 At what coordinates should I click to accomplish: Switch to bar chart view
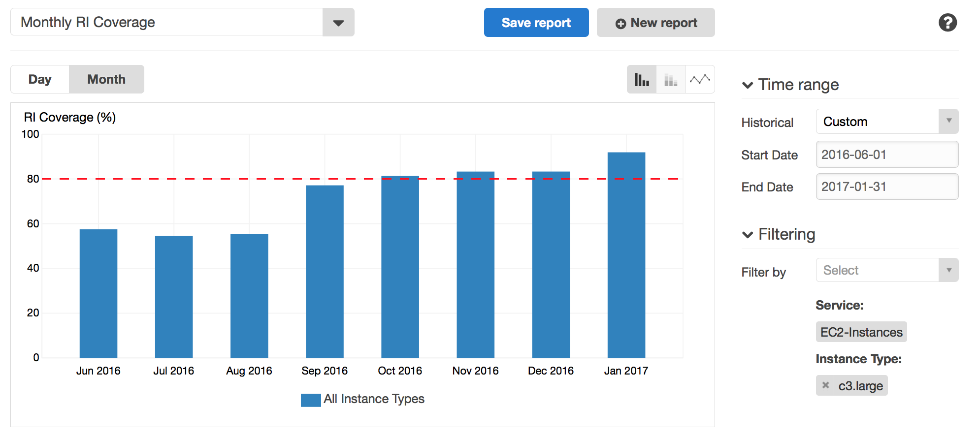point(642,79)
